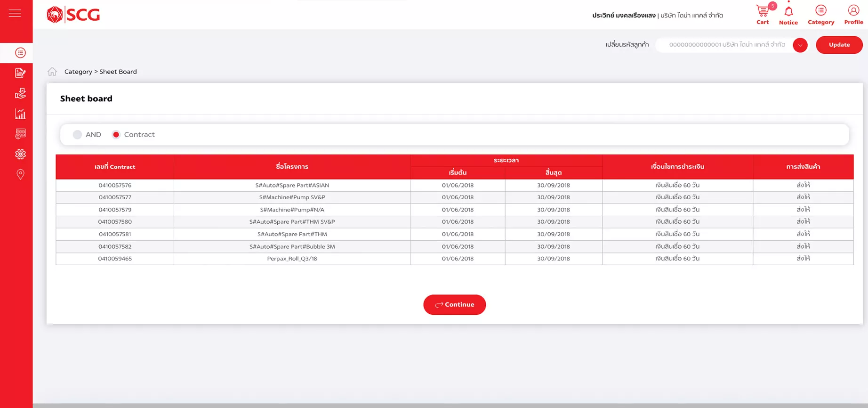Screen dimensions: 868x408
Task: Select project S#Auto#Spare Part#ASIAN
Action: coord(292,185)
